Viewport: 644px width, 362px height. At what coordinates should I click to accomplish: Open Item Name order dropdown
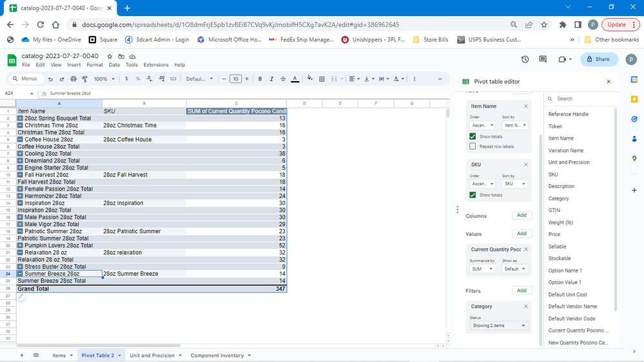coord(483,125)
